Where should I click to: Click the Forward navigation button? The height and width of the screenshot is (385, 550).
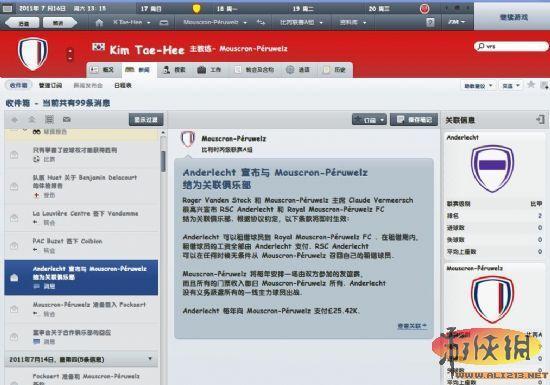(59, 23)
